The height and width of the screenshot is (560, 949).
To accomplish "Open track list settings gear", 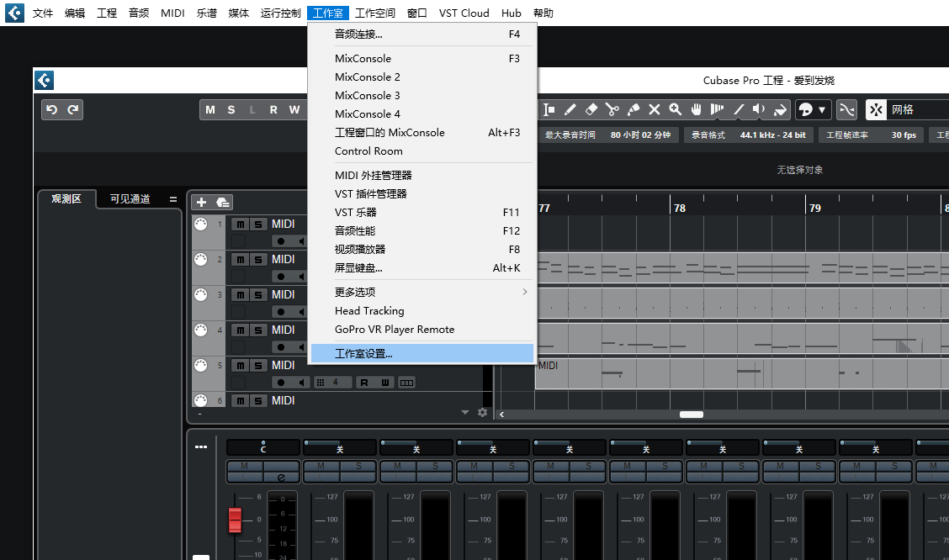I will [x=482, y=413].
